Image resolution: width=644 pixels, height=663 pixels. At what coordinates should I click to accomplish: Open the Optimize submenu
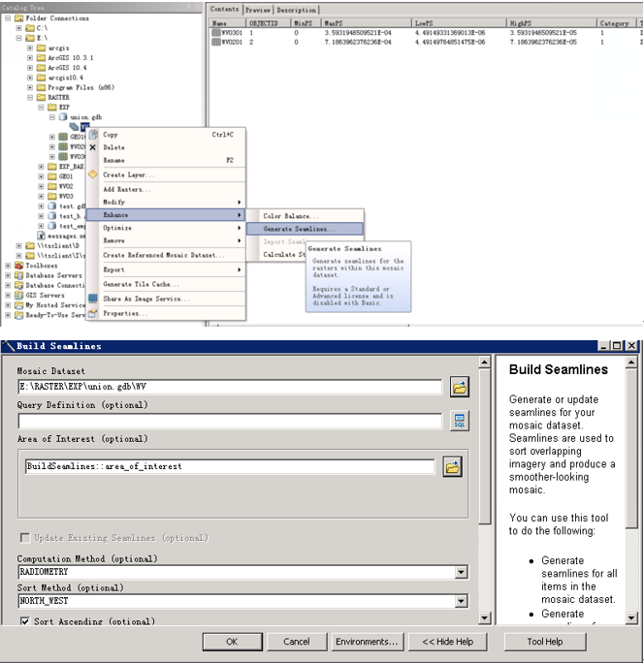click(x=166, y=228)
